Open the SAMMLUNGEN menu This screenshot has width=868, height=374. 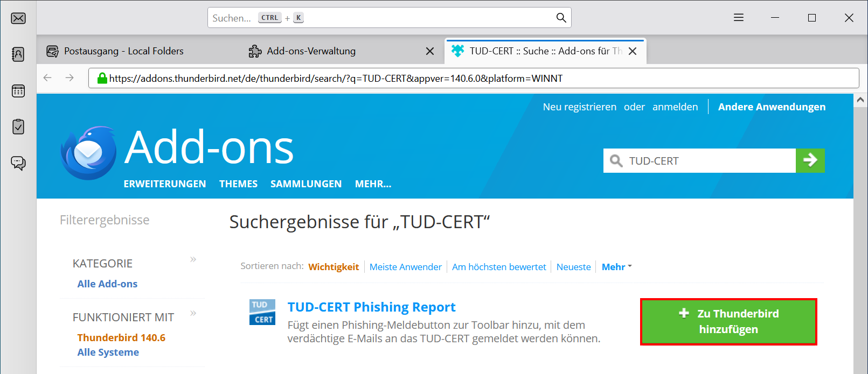pos(306,184)
